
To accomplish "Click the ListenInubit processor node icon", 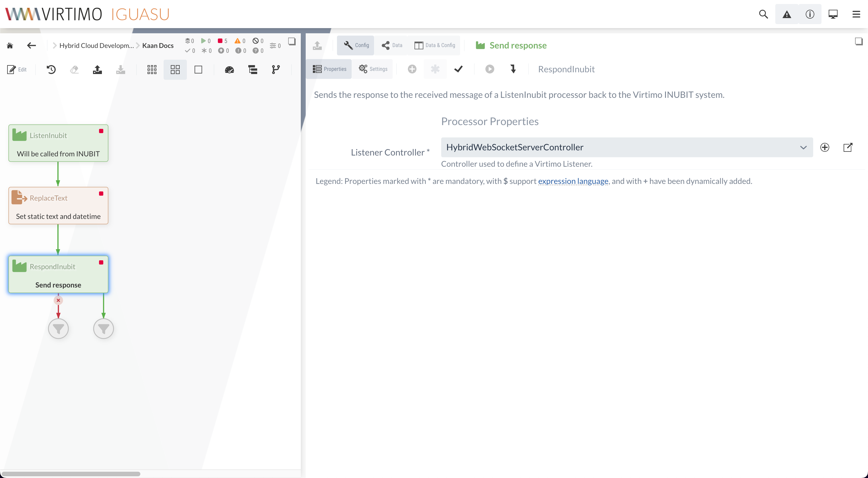I will pyautogui.click(x=20, y=135).
